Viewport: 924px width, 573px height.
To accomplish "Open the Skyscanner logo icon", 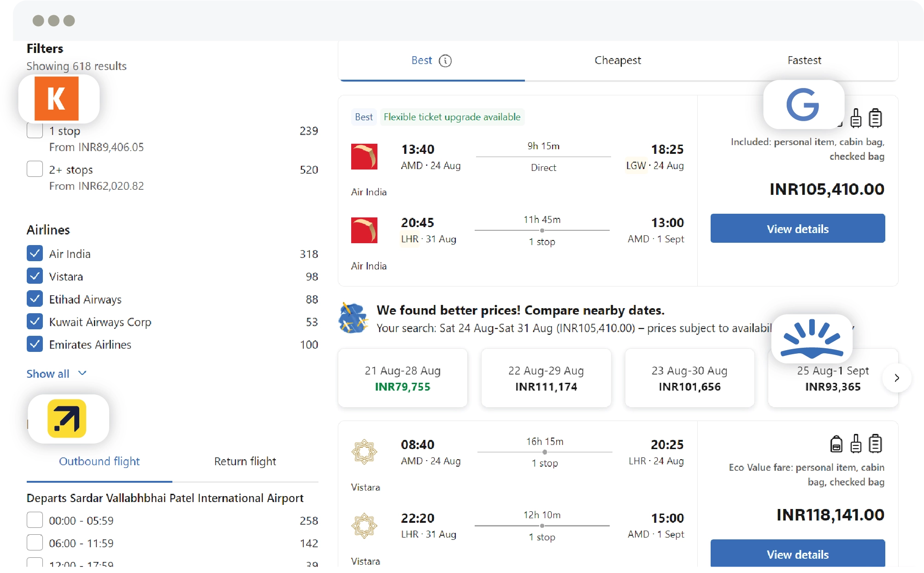I will point(812,339).
